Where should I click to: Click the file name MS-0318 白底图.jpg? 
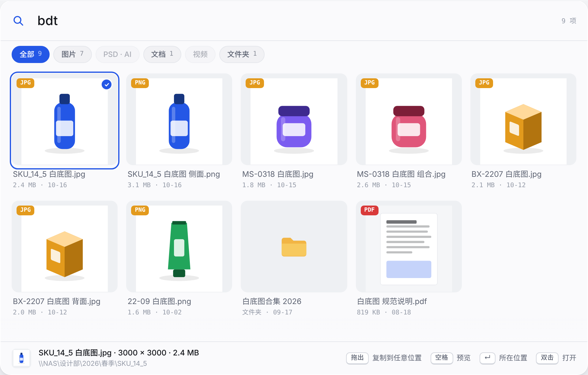coord(278,174)
